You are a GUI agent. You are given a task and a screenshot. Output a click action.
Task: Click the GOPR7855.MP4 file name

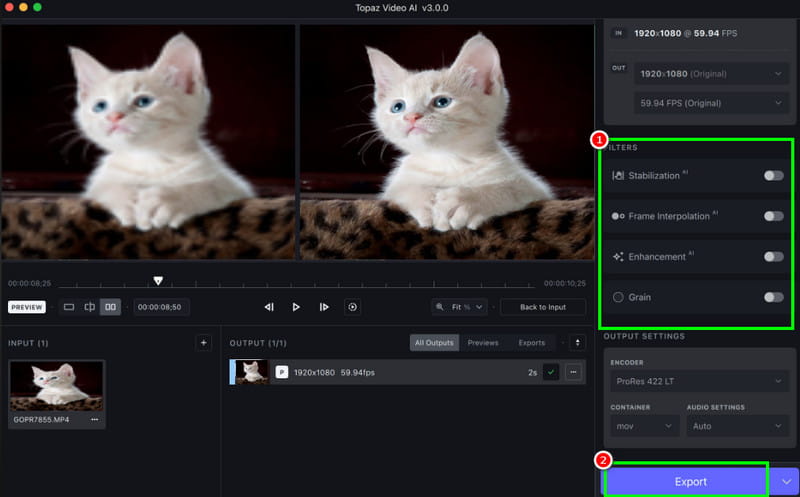[x=41, y=419]
